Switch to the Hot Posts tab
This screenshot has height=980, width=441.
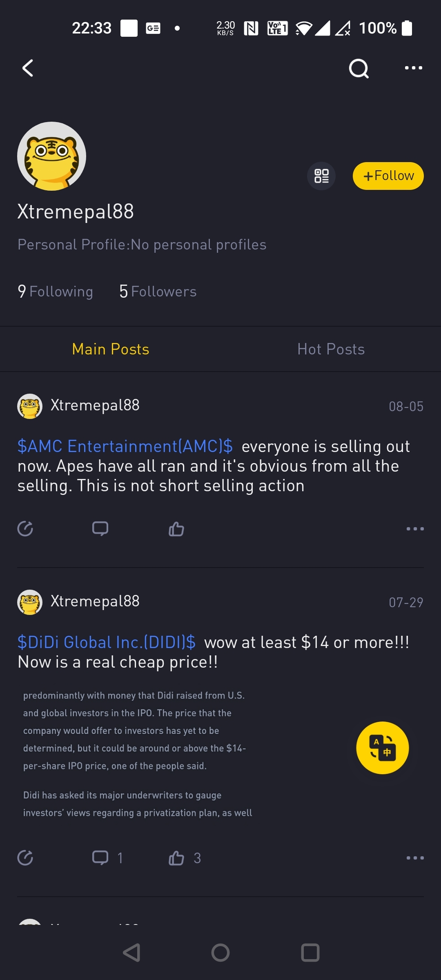[331, 349]
